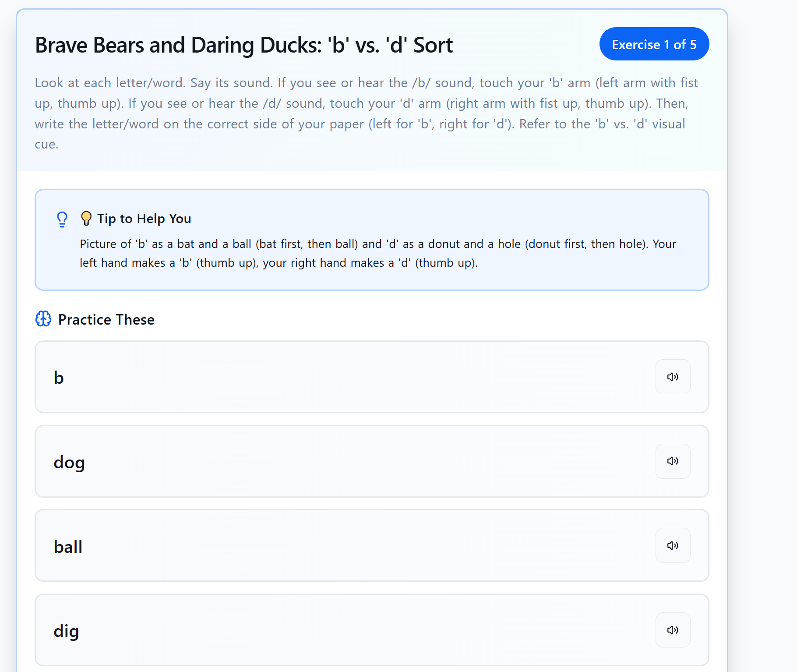Click the 'Exercise 1 of 5' badge
The width and height of the screenshot is (797, 672).
coord(654,44)
